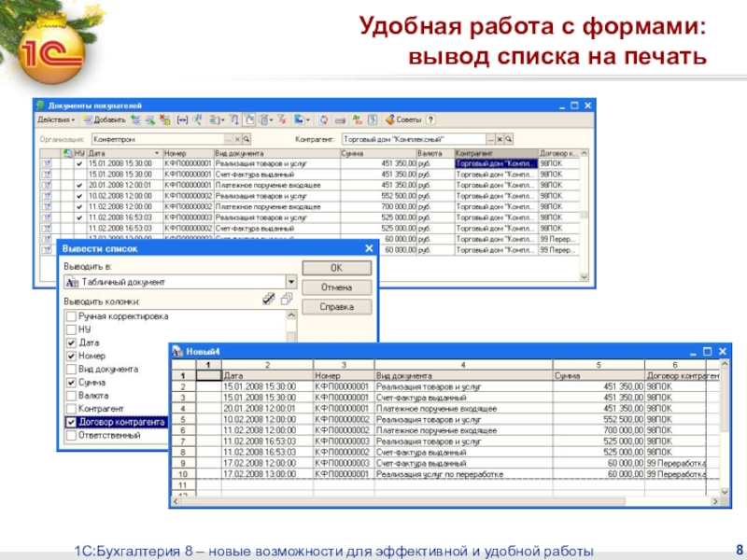747x560 pixels.
Task: Clear the Контрагент field with X button
Action: click(500, 139)
